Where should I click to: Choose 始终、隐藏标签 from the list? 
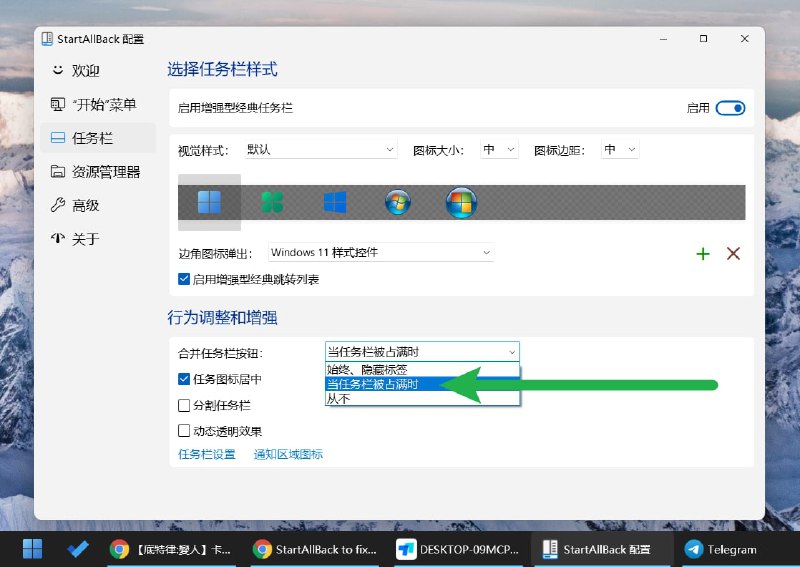click(422, 369)
